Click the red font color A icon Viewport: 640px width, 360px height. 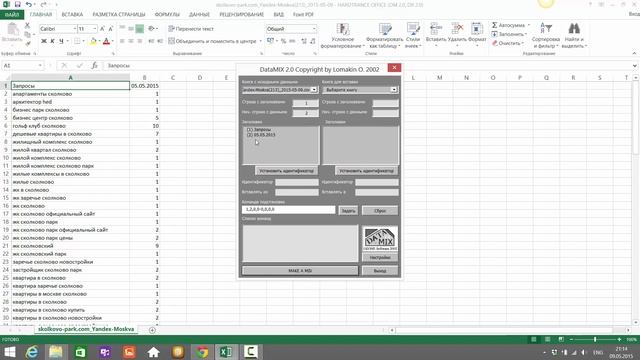(107, 41)
